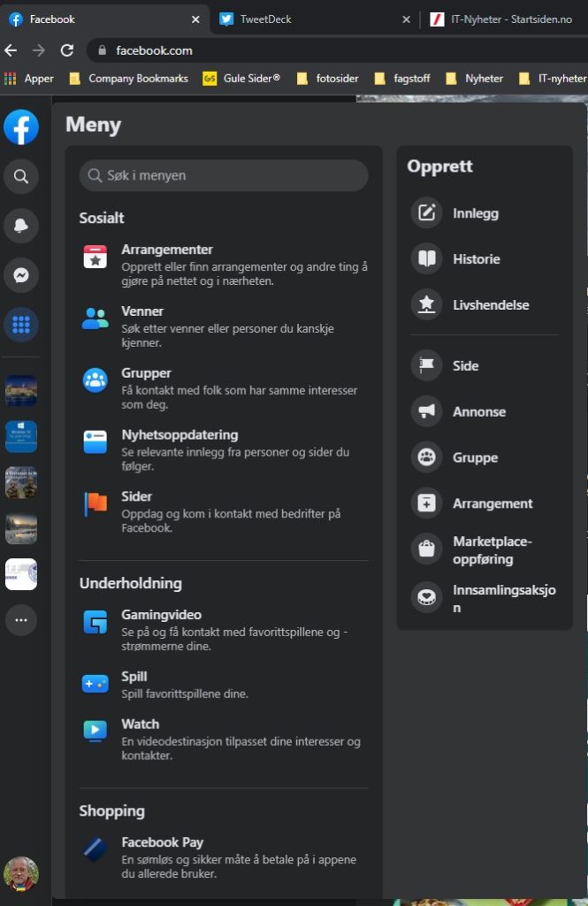
Task: Create a new Innlegg post
Action: [x=476, y=213]
